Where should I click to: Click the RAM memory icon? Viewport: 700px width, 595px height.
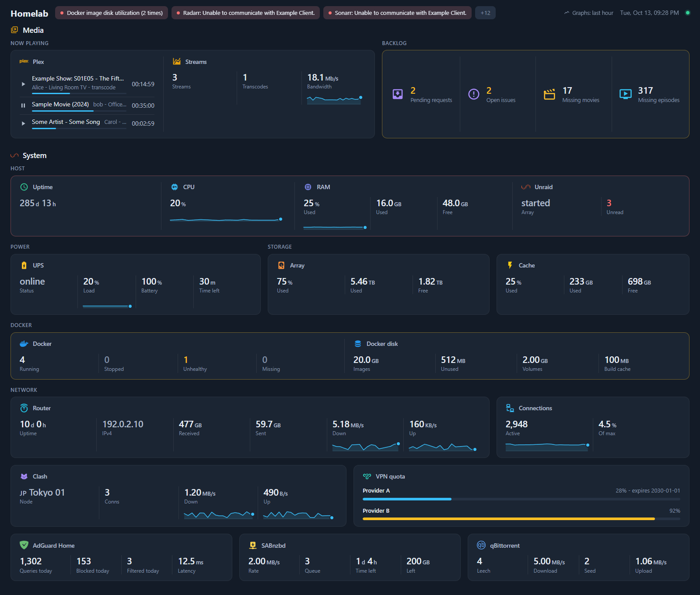tap(308, 187)
